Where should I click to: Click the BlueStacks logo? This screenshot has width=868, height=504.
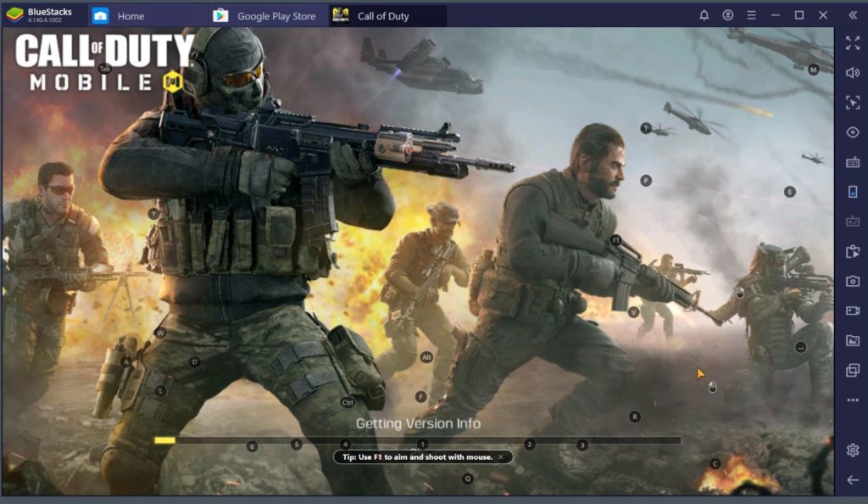click(x=14, y=15)
